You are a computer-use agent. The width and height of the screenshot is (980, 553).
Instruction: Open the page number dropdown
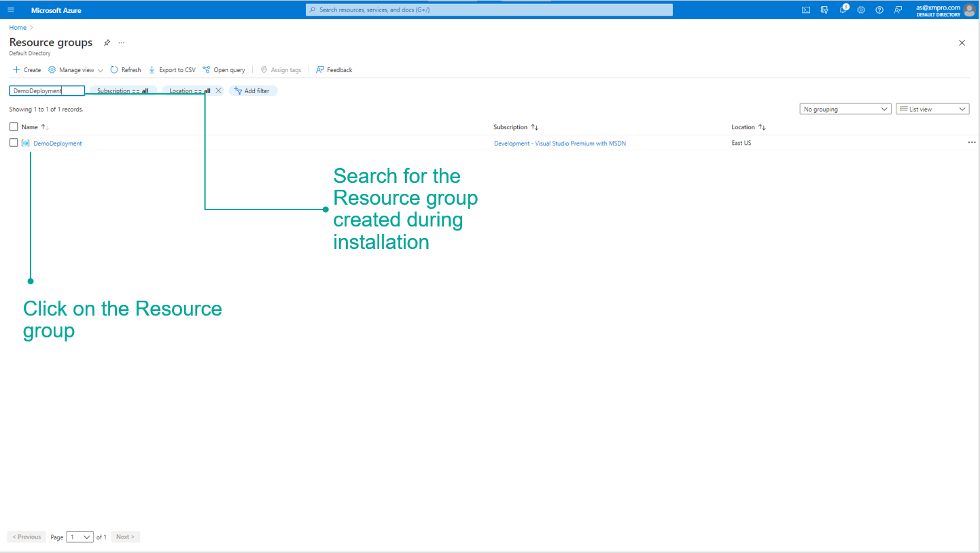(80, 537)
